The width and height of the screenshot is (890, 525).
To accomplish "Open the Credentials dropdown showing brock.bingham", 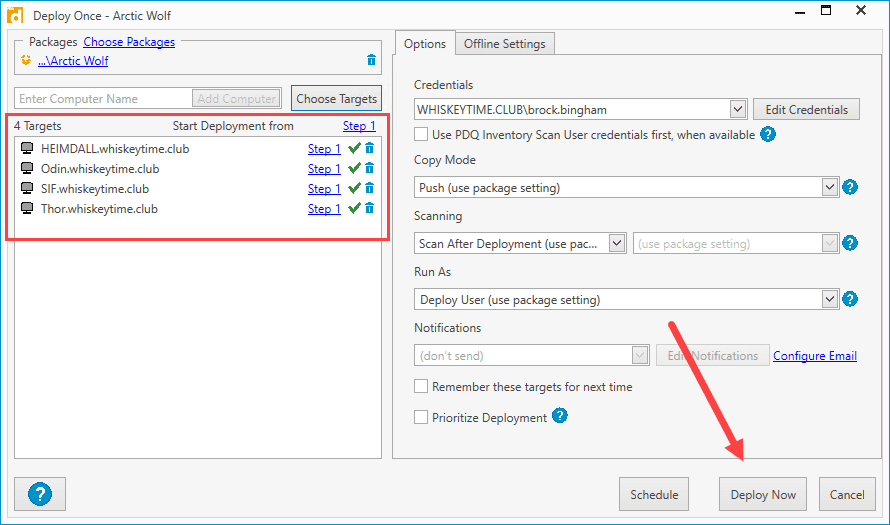I will click(x=580, y=110).
